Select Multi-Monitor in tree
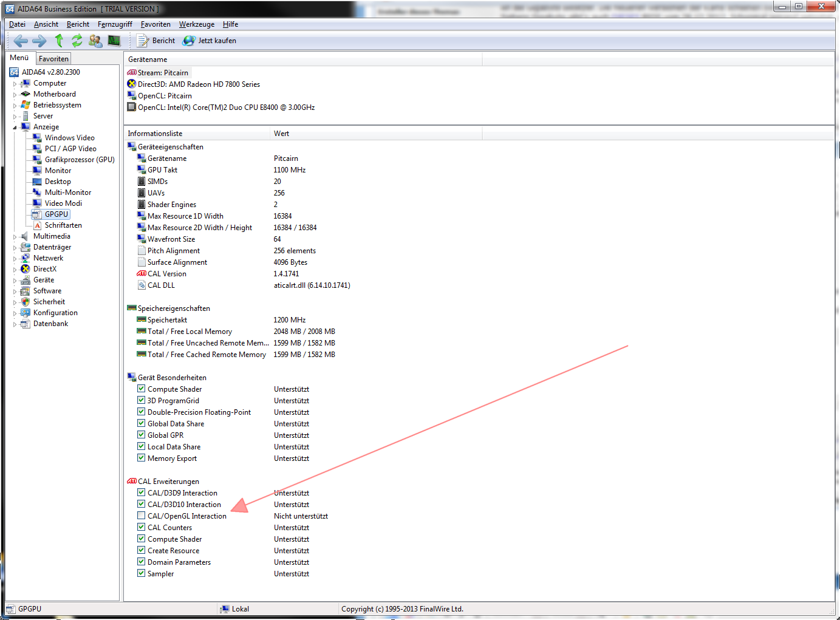840x620 pixels. (x=68, y=192)
